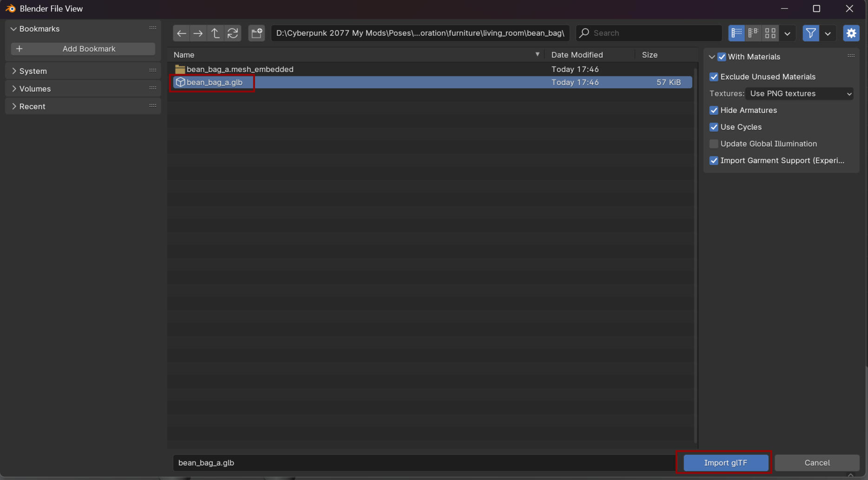Disable the Hide Armatures option
Screen dimensions: 868x480
tap(714, 110)
